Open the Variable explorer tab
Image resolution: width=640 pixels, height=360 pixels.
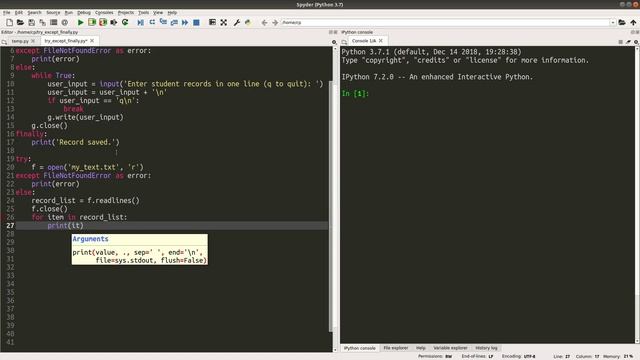point(450,348)
